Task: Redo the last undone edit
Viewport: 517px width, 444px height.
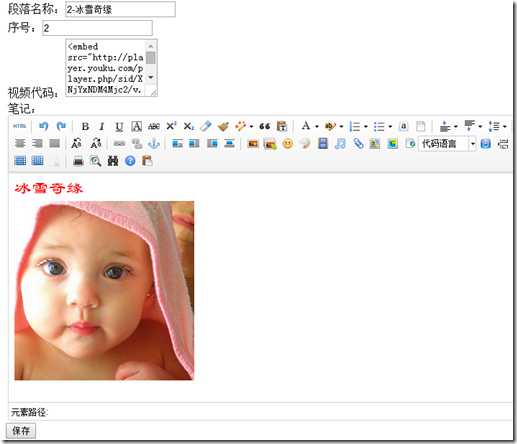Action: coord(61,126)
